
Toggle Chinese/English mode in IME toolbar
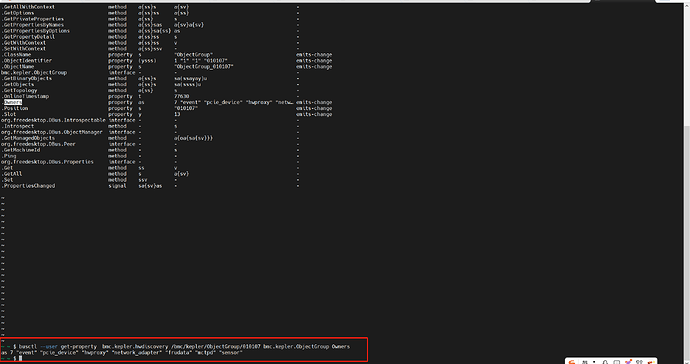[x=585, y=362]
